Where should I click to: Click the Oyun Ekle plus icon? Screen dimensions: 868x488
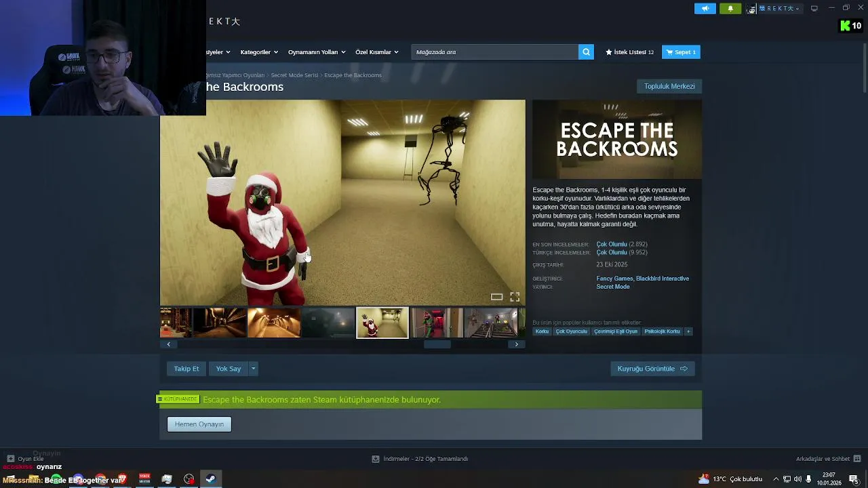[x=10, y=459]
